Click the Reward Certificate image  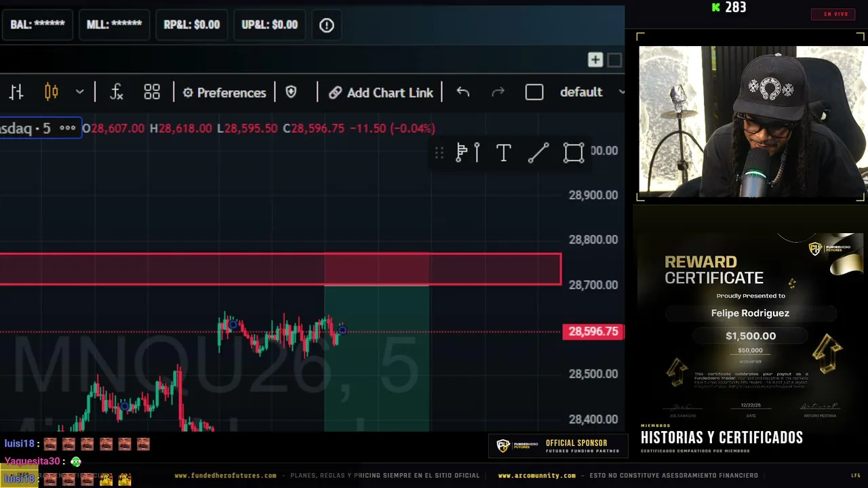click(751, 329)
